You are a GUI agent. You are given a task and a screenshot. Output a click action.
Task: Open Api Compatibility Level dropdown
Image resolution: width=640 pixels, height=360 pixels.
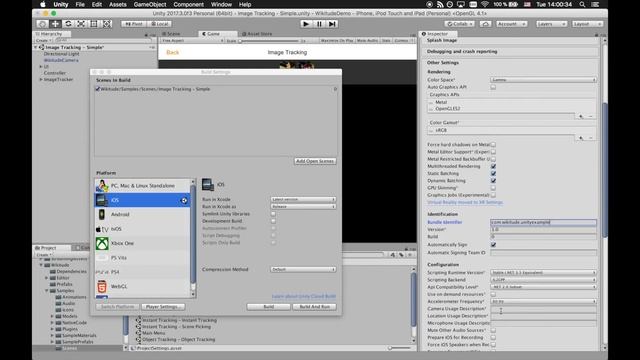click(x=543, y=287)
